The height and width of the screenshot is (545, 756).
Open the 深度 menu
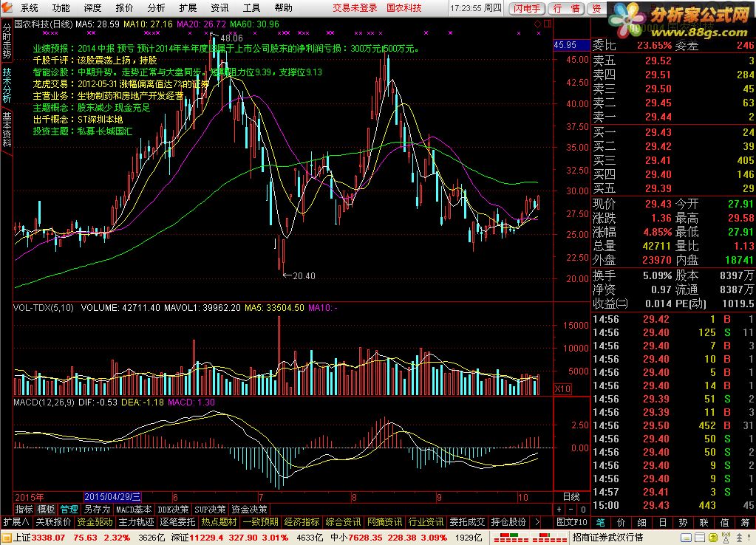(92, 7)
